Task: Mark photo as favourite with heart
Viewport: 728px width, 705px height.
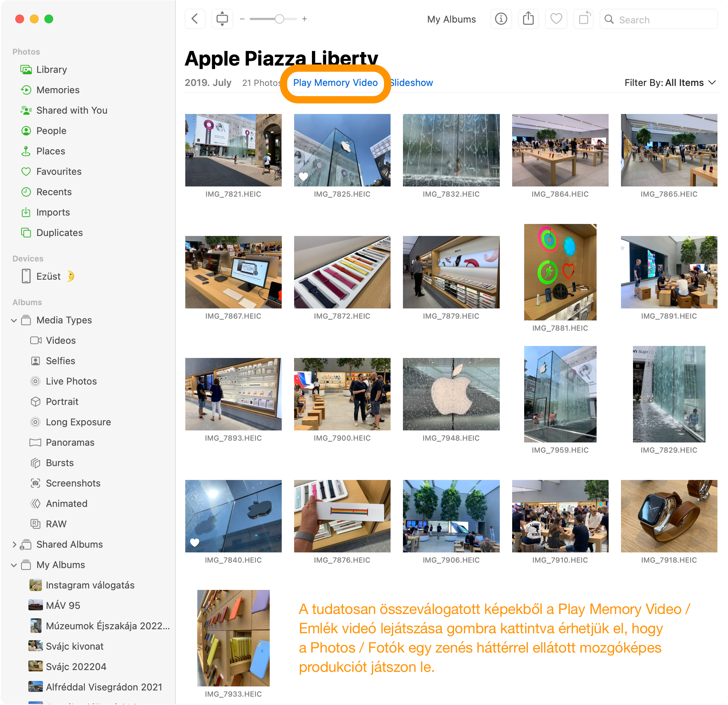Action: [556, 19]
